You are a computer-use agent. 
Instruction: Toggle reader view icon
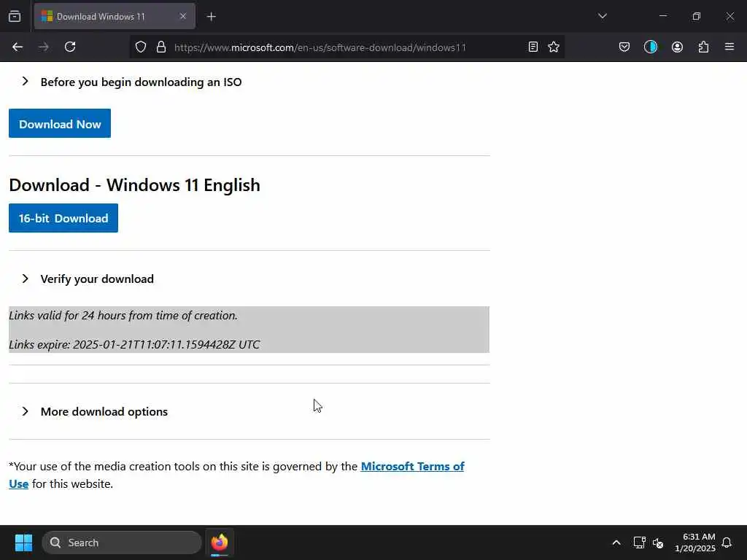click(x=533, y=47)
